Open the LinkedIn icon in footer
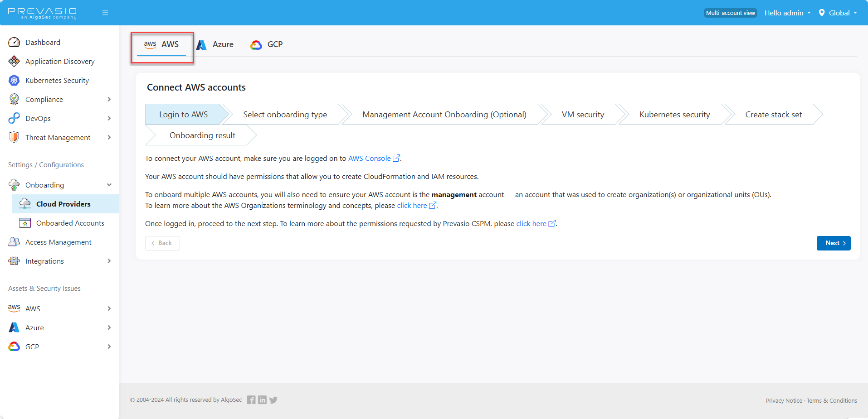Viewport: 868px width, 419px height. tap(262, 400)
